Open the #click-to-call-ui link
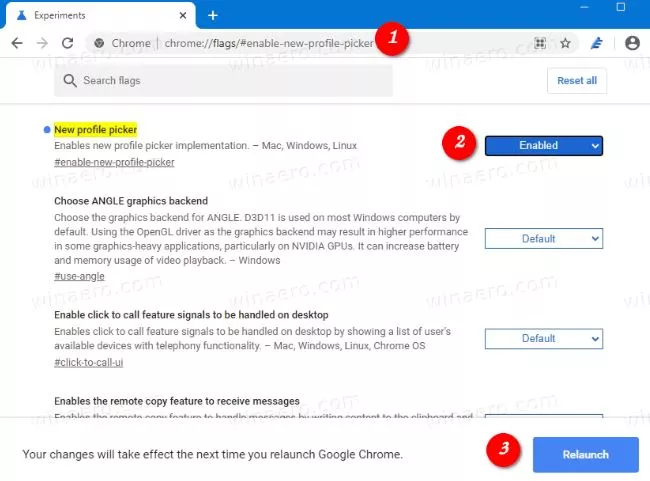650x481 pixels. [x=88, y=362]
